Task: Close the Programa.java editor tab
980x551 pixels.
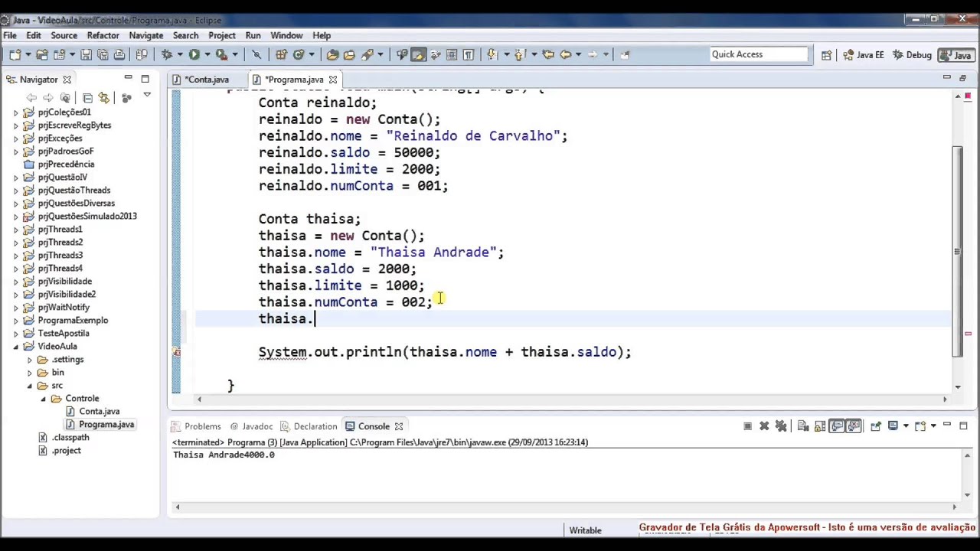Action: click(333, 80)
